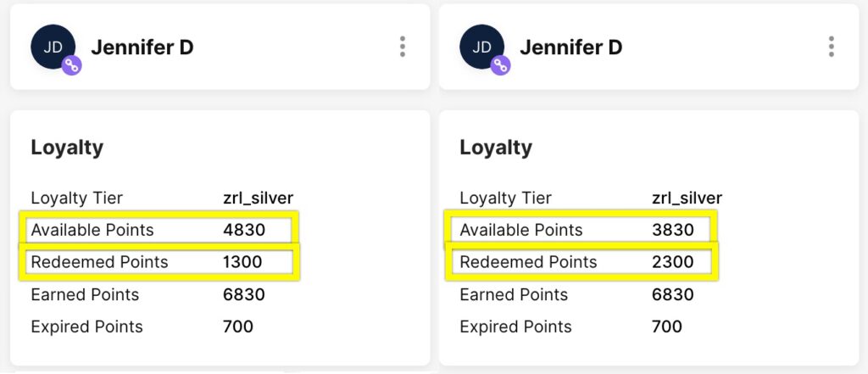Image resolution: width=868 pixels, height=374 pixels.
Task: Click the Loyalty heading in the left panel
Action: click(x=67, y=148)
